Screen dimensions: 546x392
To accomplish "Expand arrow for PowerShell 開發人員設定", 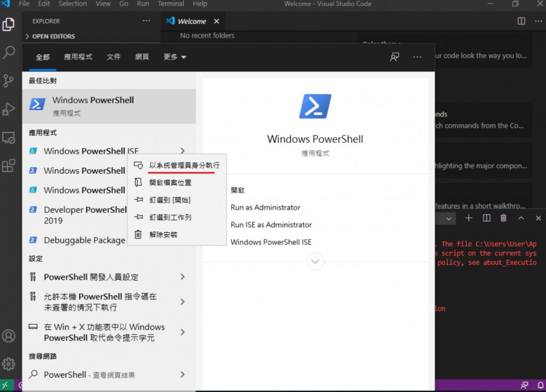I will point(182,277).
